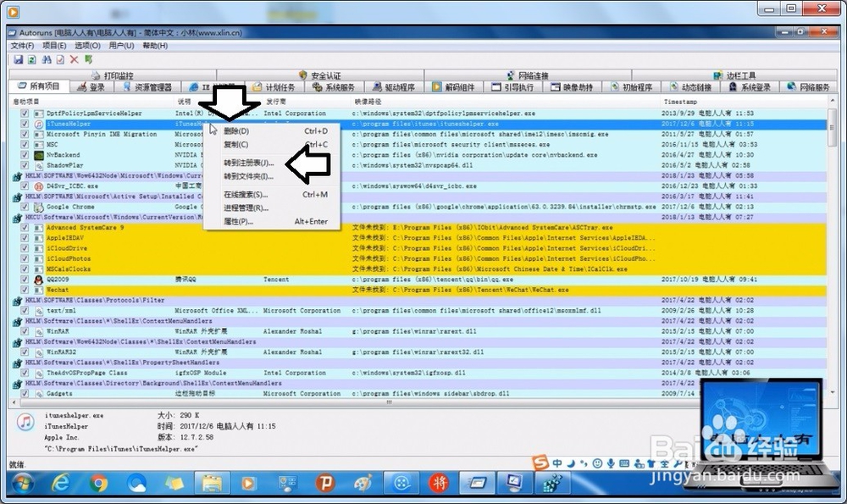Select 转到注册表(J)... from the context menu
The height and width of the screenshot is (504, 847).
click(272, 163)
